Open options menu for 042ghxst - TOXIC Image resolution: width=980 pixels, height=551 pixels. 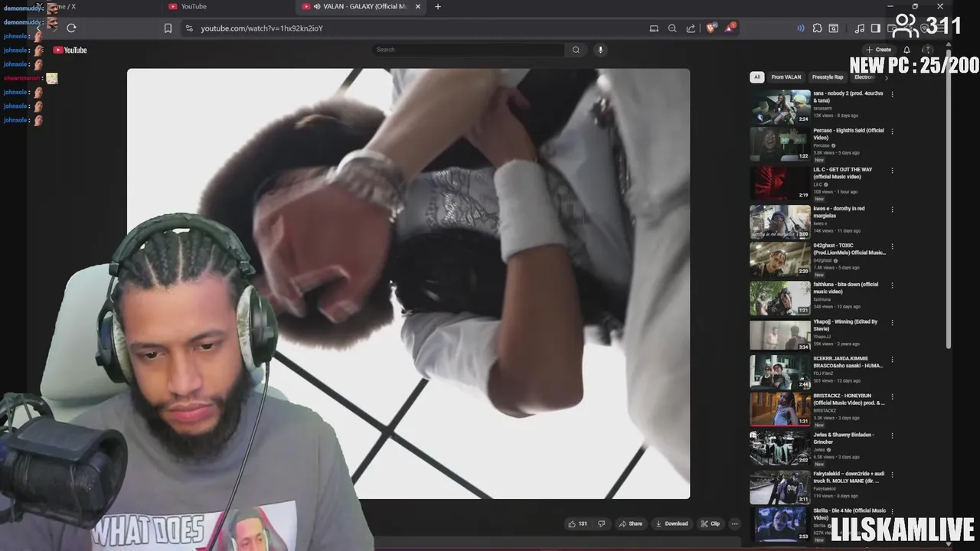(892, 246)
